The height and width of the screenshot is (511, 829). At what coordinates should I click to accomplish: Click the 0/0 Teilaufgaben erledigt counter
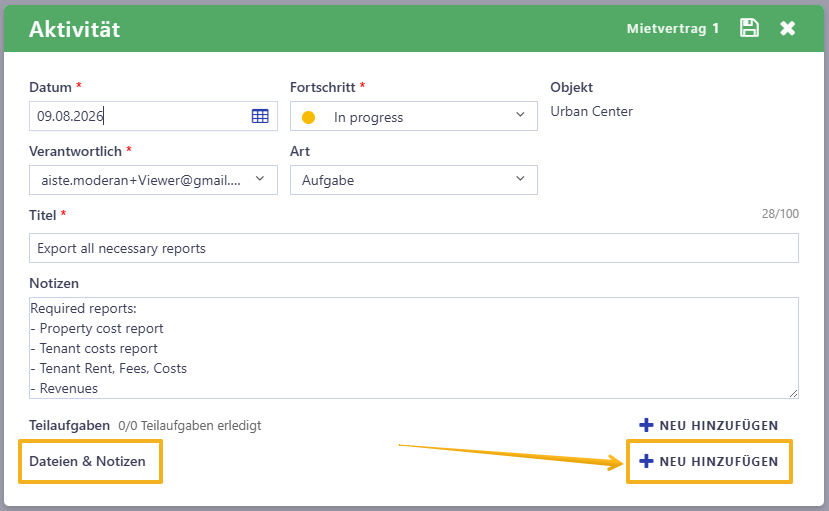point(190,425)
